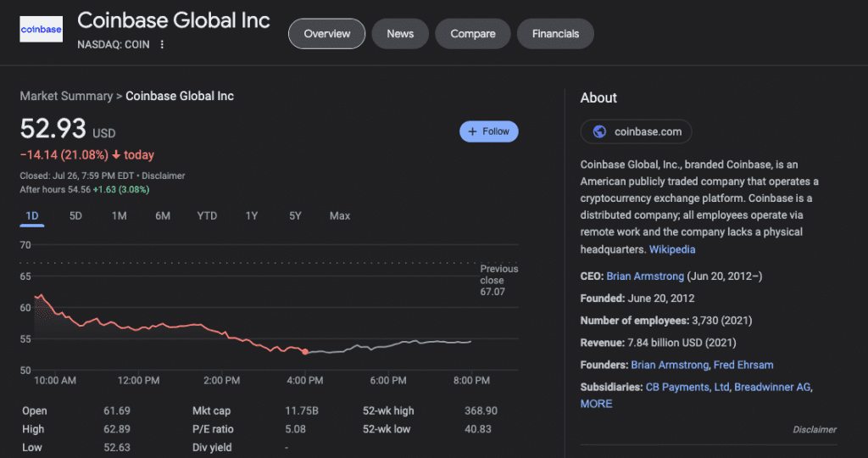Click the Div yield label
This screenshot has height=458, width=868.
pos(212,448)
